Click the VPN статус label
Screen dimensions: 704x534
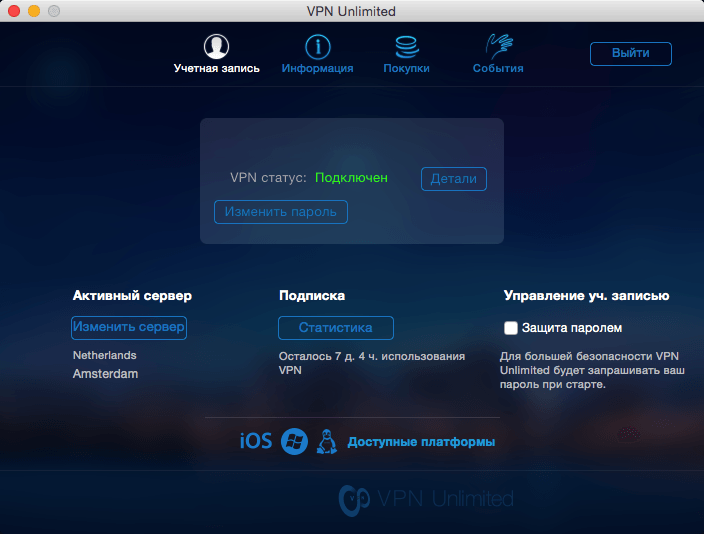point(268,178)
